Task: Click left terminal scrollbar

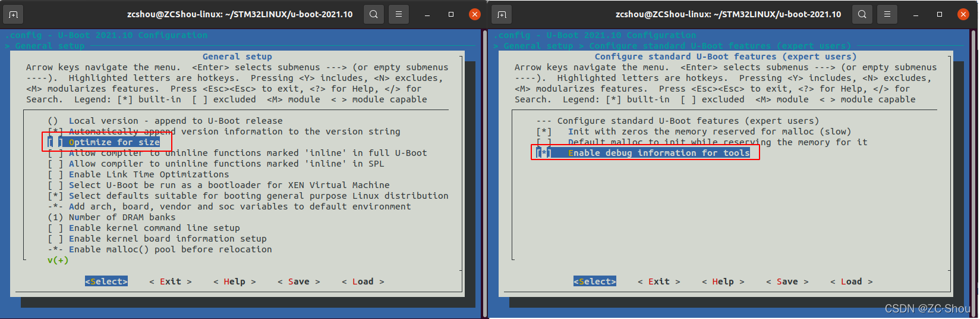Action: (485, 174)
